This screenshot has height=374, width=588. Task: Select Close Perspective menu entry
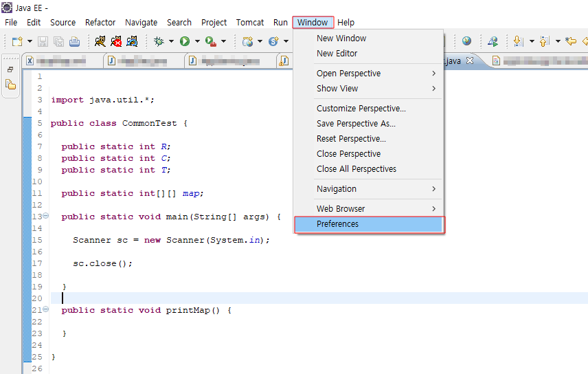tap(368, 153)
